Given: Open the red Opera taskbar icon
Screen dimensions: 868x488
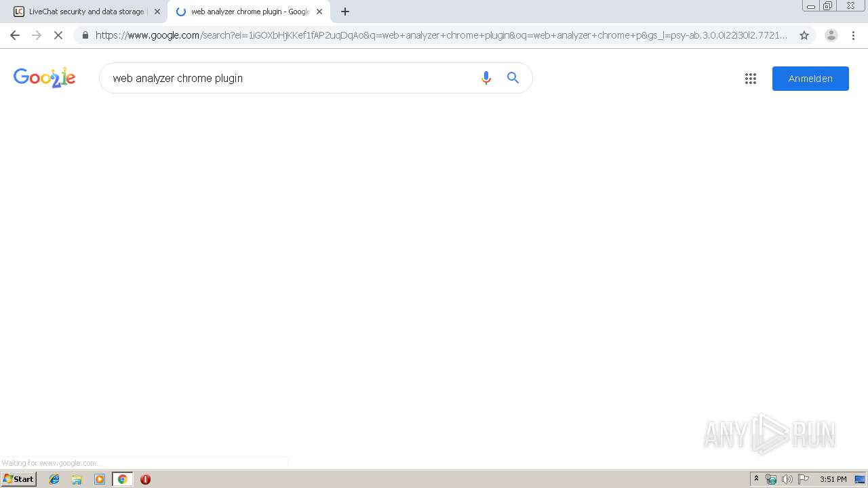Looking at the screenshot, I should [145, 479].
